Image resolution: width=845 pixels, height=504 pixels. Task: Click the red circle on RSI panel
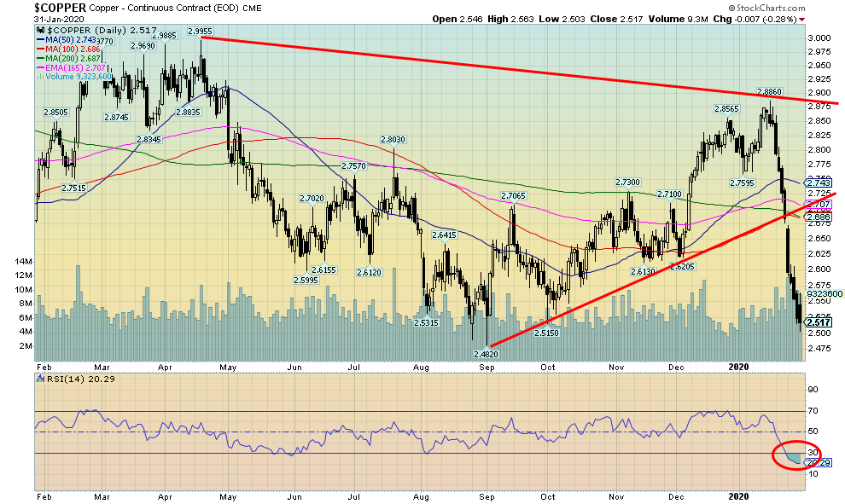(x=790, y=455)
